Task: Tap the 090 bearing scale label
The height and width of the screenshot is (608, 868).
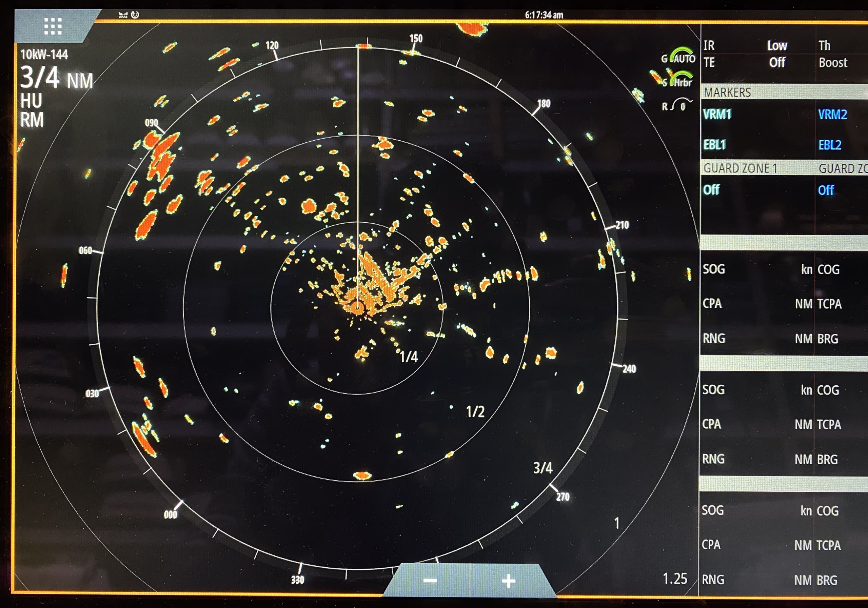Action: [151, 122]
